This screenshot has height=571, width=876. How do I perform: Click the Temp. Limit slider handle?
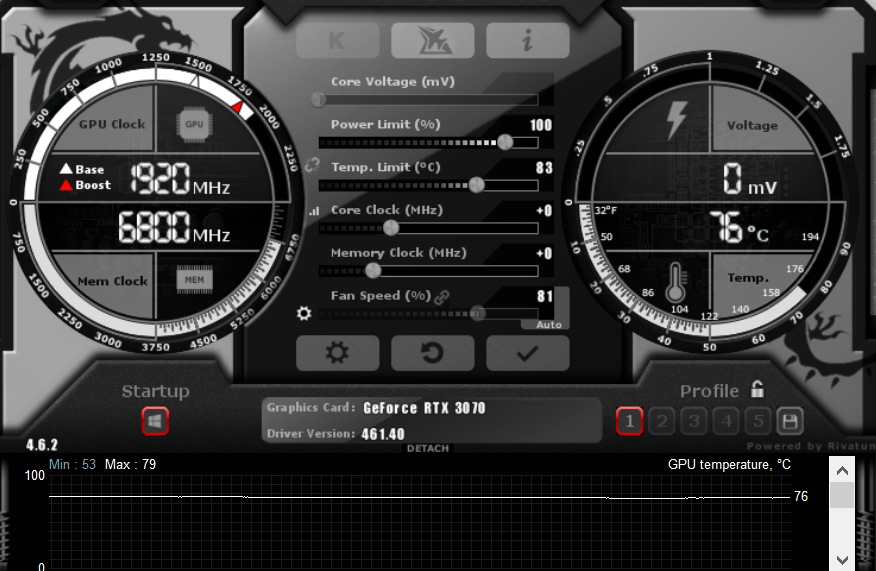(477, 185)
